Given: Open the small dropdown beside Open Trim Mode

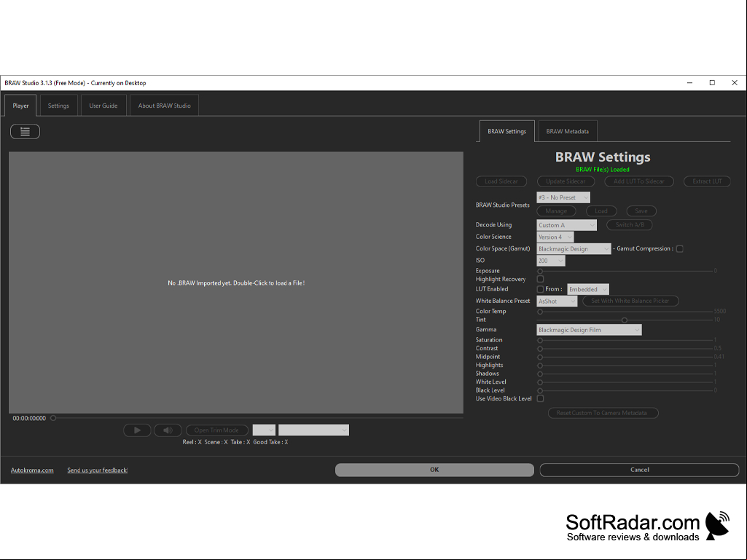Looking at the screenshot, I should click(x=264, y=430).
